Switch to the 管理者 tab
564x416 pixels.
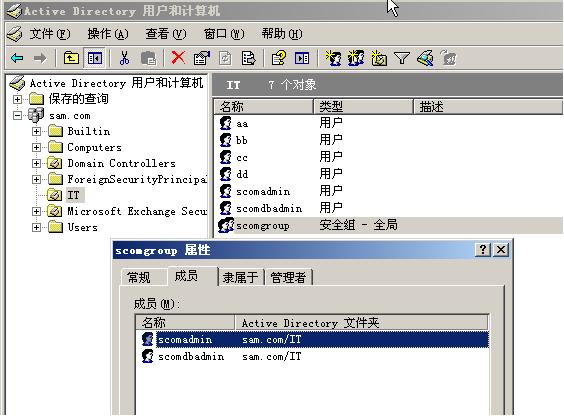(x=288, y=277)
